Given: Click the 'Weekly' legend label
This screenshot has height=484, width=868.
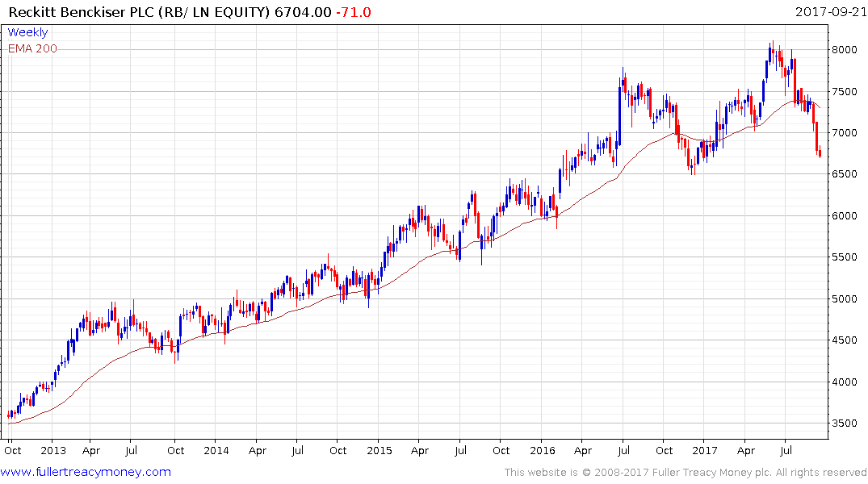Looking at the screenshot, I should [x=27, y=32].
